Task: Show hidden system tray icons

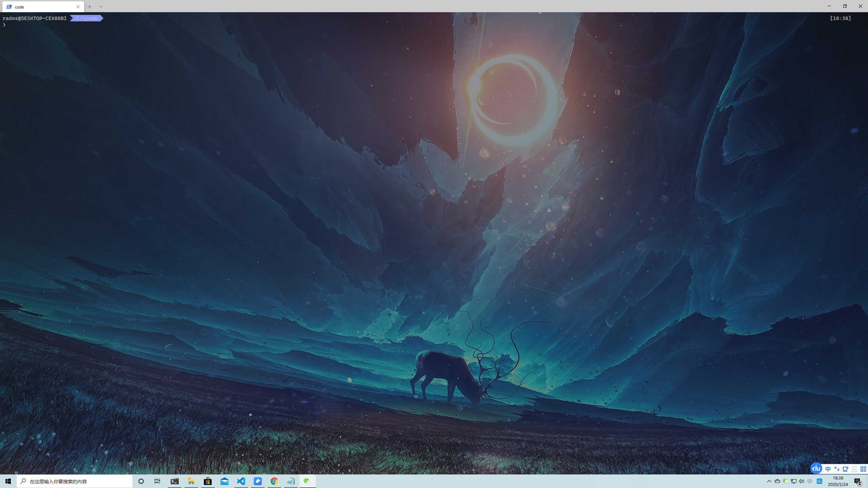Action: (769, 481)
